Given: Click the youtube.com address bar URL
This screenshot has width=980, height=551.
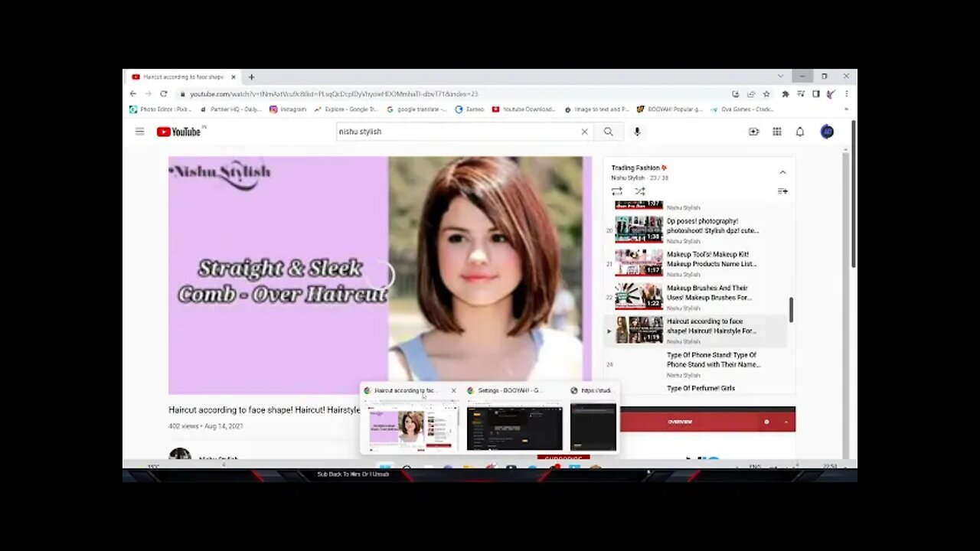Looking at the screenshot, I should [x=334, y=94].
